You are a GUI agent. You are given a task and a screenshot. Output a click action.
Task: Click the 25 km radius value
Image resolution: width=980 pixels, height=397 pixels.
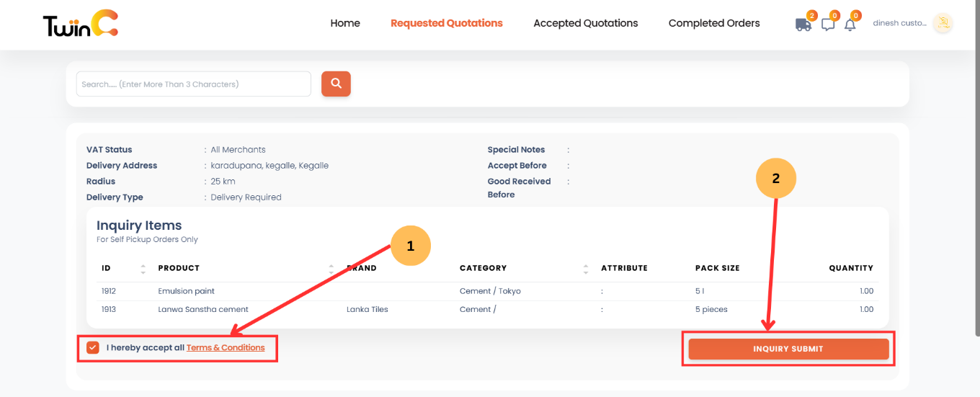pyautogui.click(x=223, y=182)
